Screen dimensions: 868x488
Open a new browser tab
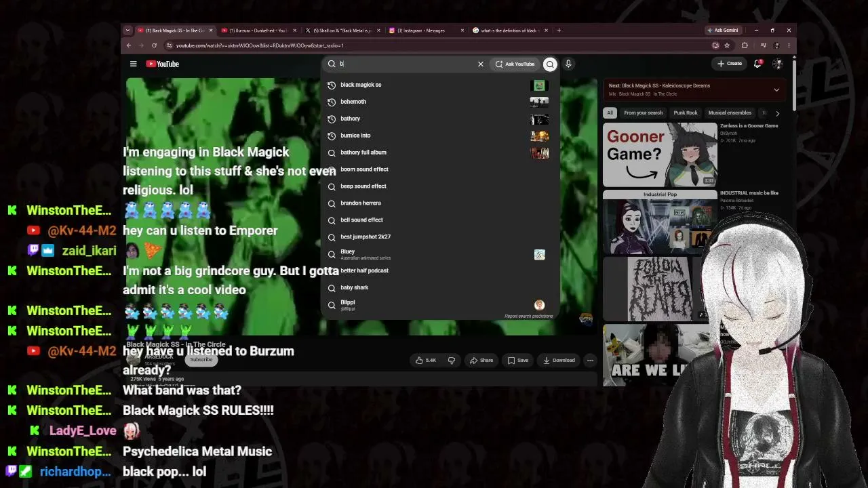click(x=559, y=30)
